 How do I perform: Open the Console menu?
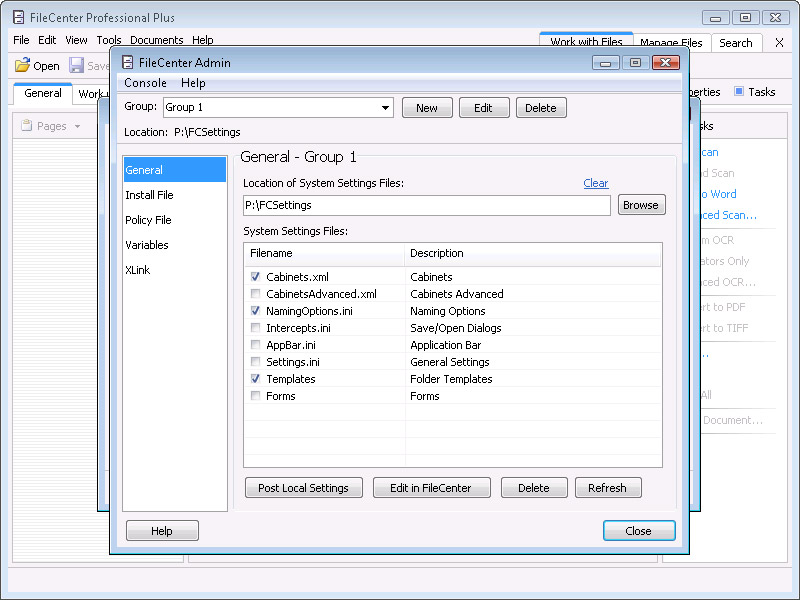(x=145, y=83)
